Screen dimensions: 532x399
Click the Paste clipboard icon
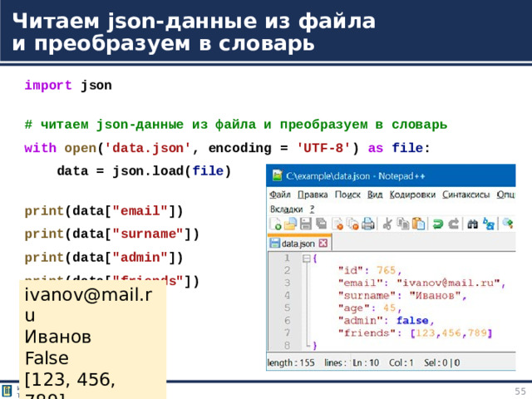(419, 224)
